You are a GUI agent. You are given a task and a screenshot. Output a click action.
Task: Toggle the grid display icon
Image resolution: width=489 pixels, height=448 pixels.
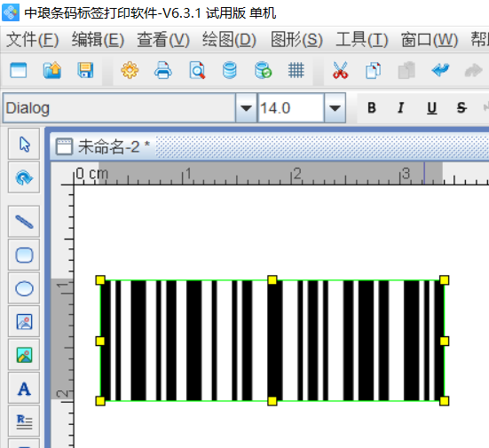(x=296, y=70)
